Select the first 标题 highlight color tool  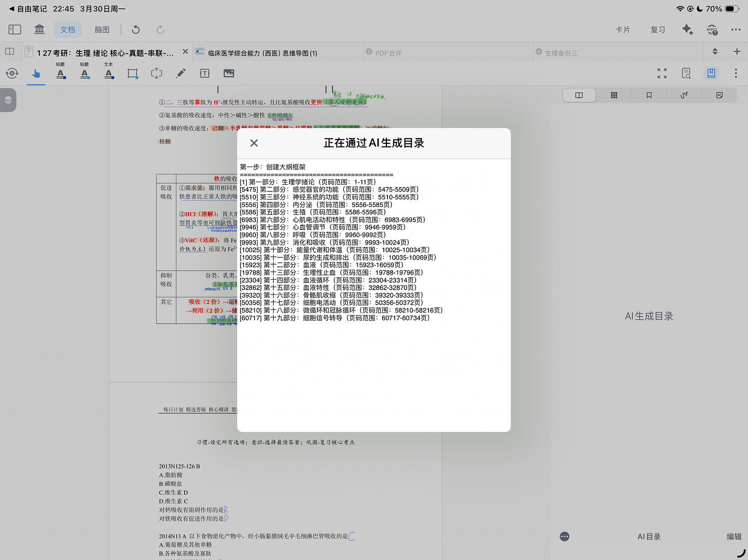[61, 74]
